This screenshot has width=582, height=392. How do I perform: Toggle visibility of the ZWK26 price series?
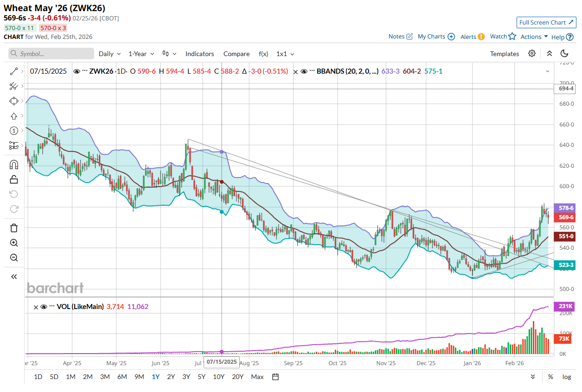point(77,71)
